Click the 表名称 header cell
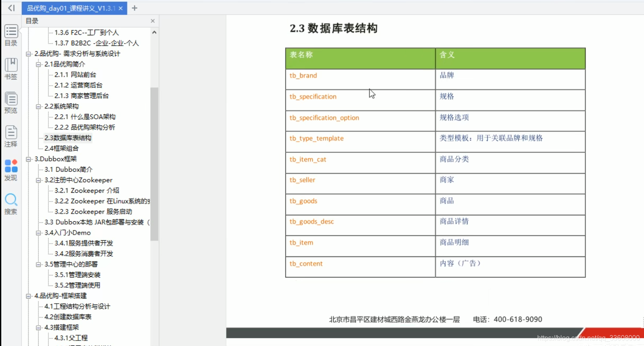644x346 pixels. coord(360,58)
